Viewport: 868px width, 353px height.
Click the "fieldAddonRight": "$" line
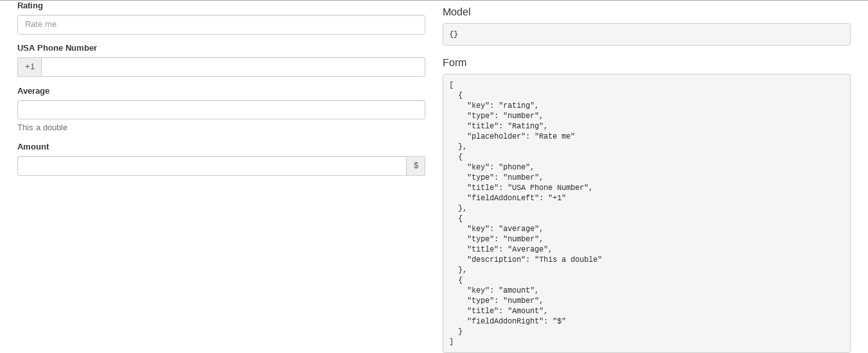[x=517, y=322]
